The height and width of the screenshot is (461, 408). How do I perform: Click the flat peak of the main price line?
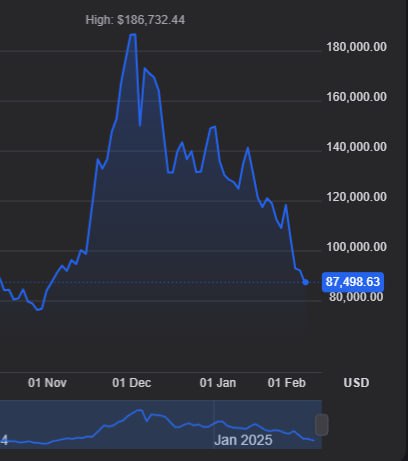click(133, 34)
